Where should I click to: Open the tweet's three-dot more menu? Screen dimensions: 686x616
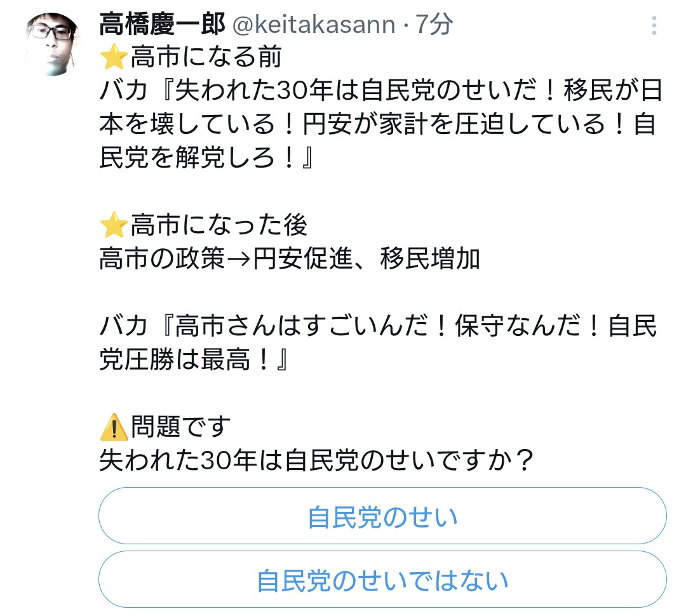coord(654,27)
